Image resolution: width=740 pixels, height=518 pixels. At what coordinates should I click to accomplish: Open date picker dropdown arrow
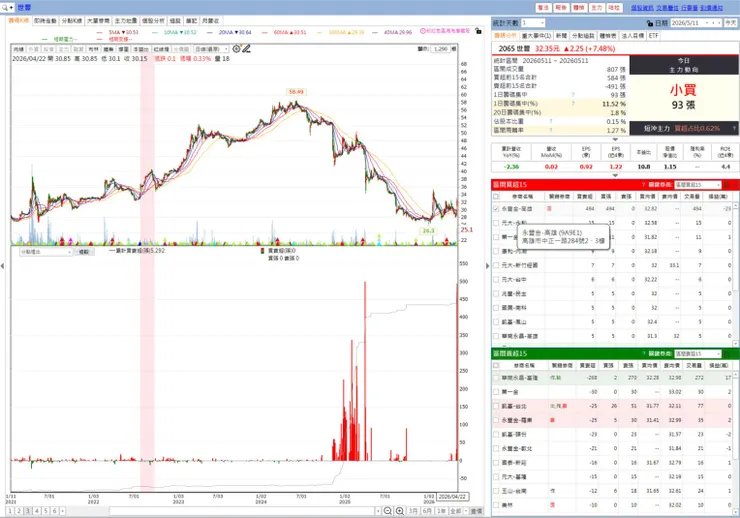point(707,23)
